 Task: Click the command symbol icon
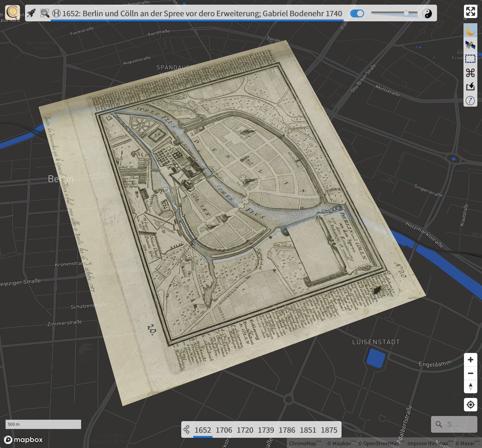[x=470, y=73]
